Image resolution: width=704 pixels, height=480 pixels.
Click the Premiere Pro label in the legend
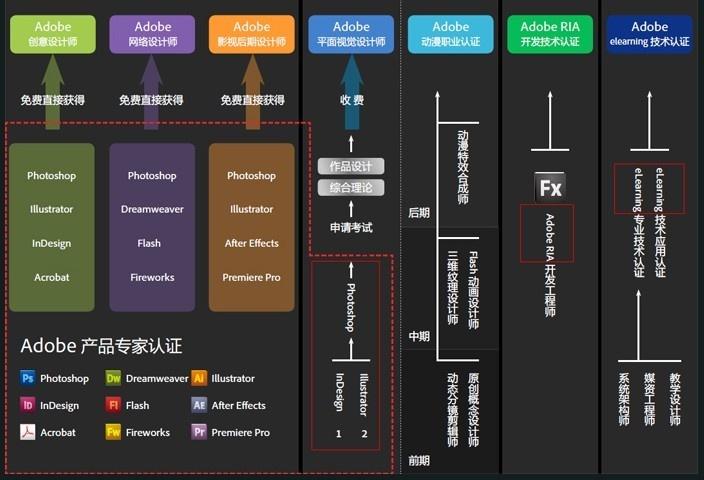click(241, 432)
